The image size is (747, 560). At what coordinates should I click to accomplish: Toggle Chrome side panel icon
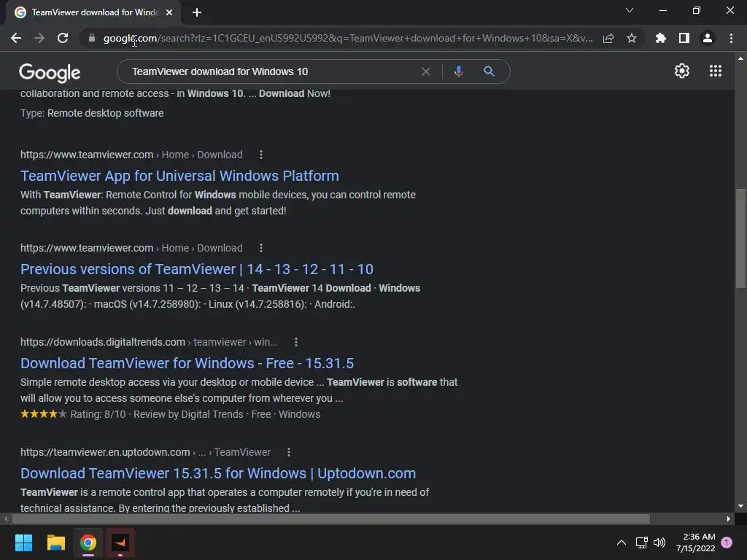pyautogui.click(x=684, y=38)
